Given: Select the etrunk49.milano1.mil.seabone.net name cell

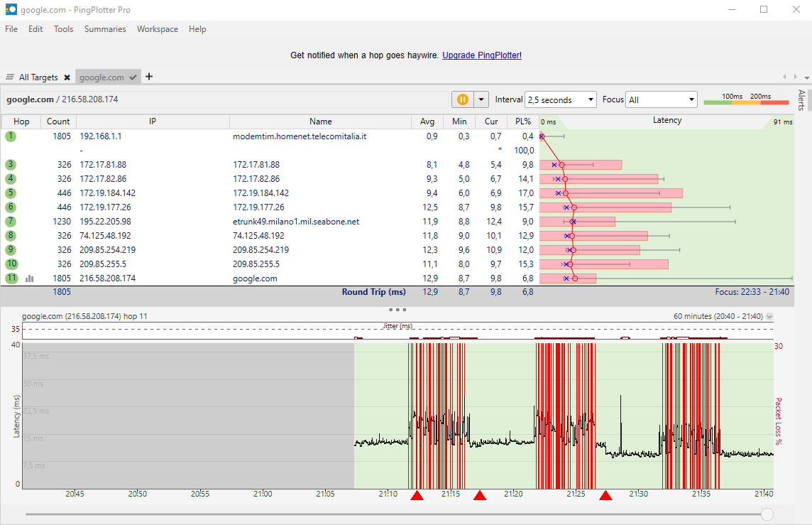Looking at the screenshot, I should [296, 222].
